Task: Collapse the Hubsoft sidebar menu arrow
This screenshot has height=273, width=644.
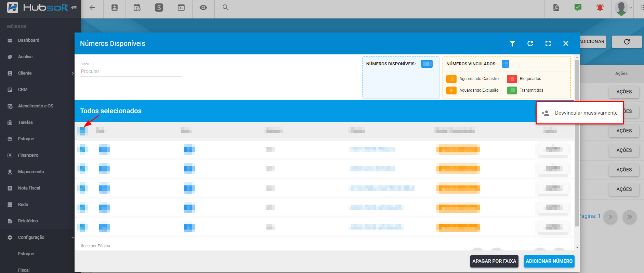Action: (74, 8)
